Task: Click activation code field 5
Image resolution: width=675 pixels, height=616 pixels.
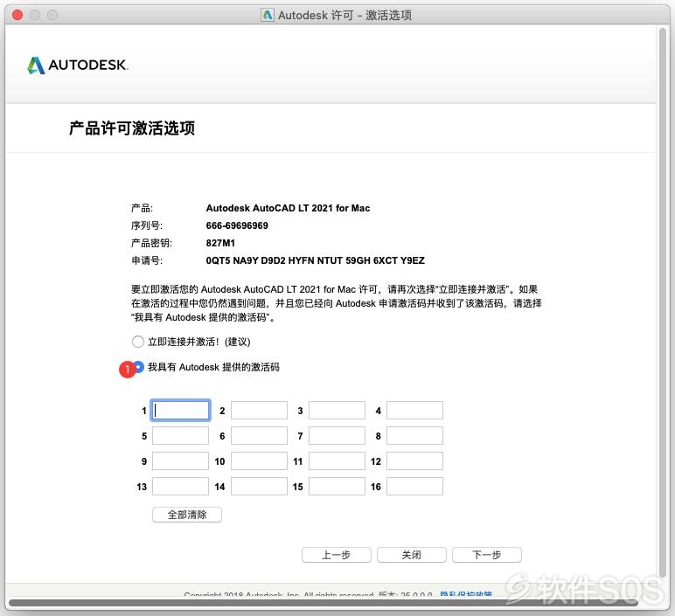Action: point(180,436)
